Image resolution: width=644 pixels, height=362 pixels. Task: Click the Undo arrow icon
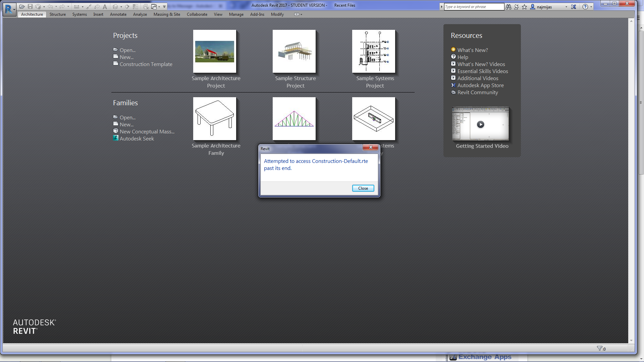tap(50, 7)
